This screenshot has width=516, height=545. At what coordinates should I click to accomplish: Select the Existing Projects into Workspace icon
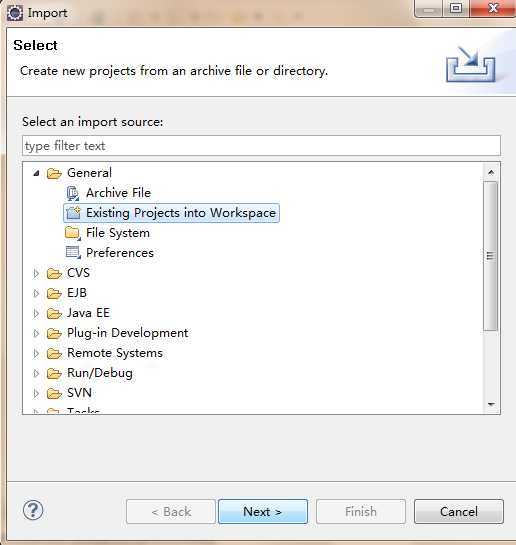[x=73, y=213]
